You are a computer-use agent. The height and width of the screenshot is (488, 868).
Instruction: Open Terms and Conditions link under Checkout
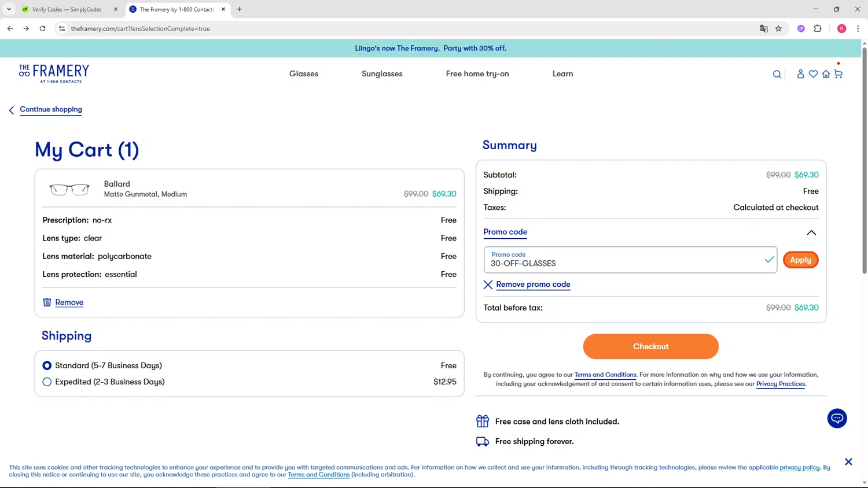pyautogui.click(x=605, y=375)
